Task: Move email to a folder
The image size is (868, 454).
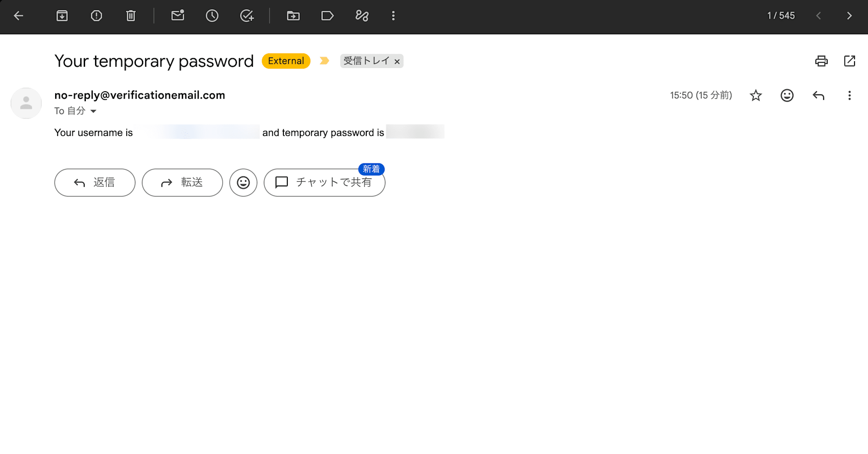Action: 293,16
